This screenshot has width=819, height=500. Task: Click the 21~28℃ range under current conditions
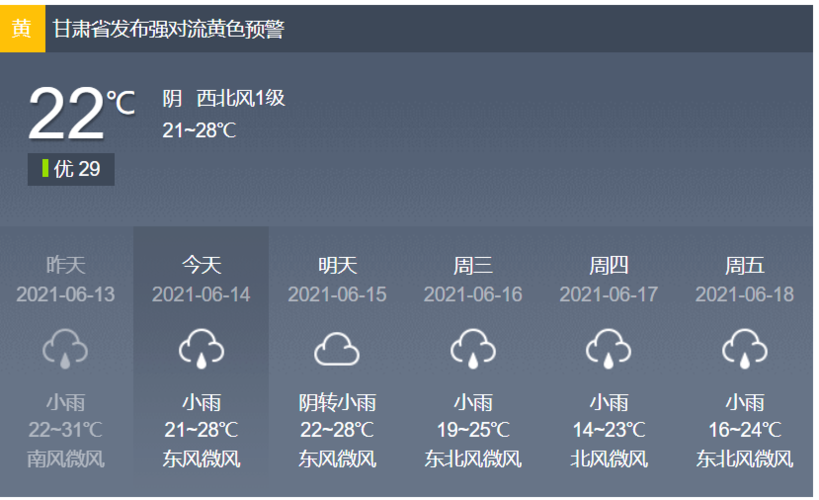(199, 130)
